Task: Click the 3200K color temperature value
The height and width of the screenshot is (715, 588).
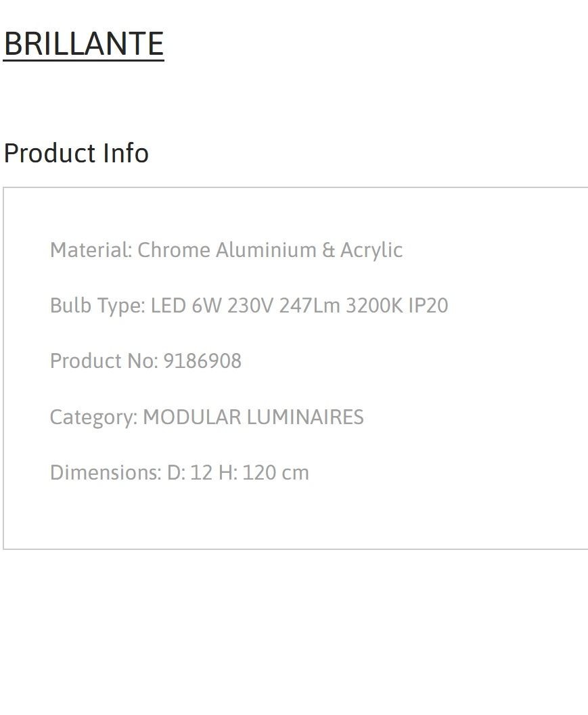Action: (x=374, y=306)
